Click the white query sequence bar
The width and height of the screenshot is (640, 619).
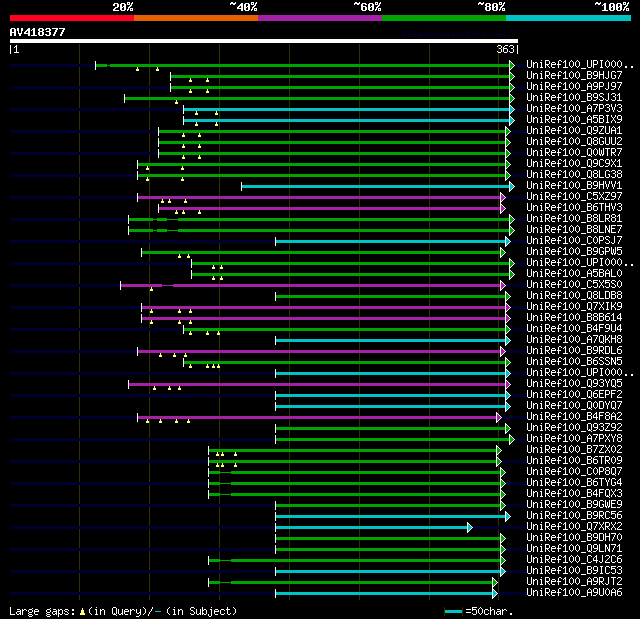(x=264, y=41)
